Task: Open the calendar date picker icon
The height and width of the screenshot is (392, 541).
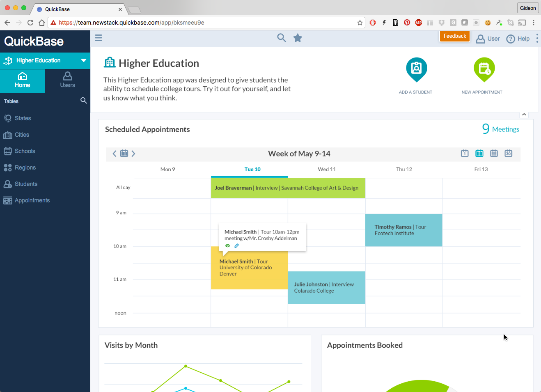Action: [x=124, y=153]
